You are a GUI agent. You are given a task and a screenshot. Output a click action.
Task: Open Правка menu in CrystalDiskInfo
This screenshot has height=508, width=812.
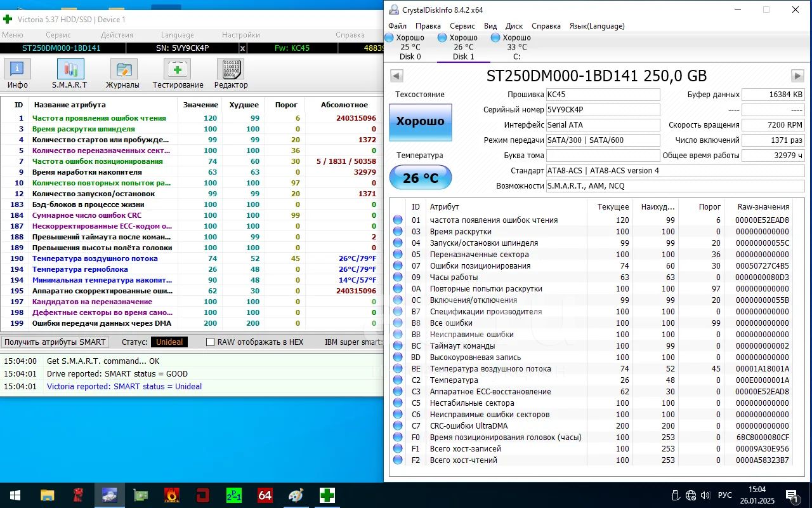pos(428,26)
